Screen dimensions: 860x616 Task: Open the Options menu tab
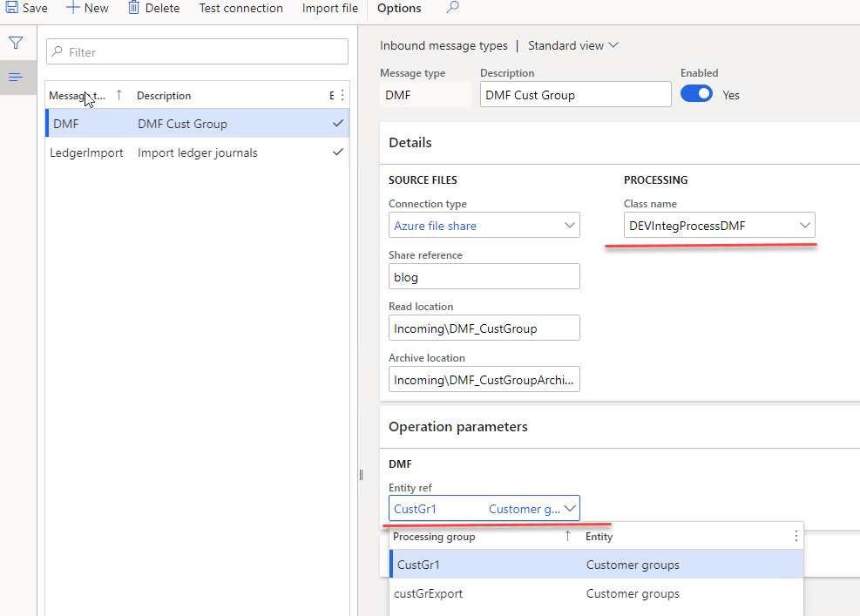[x=399, y=8]
